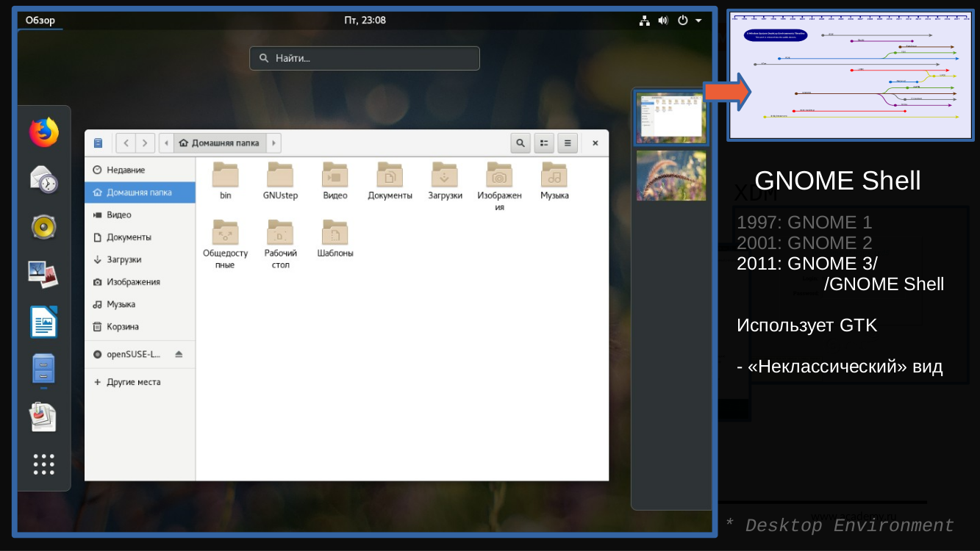Click the Найти search field
The width and height of the screenshot is (980, 551).
click(365, 58)
